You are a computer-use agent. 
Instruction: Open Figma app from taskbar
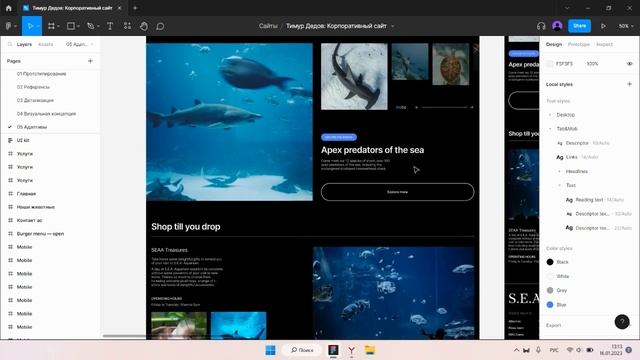[333, 350]
